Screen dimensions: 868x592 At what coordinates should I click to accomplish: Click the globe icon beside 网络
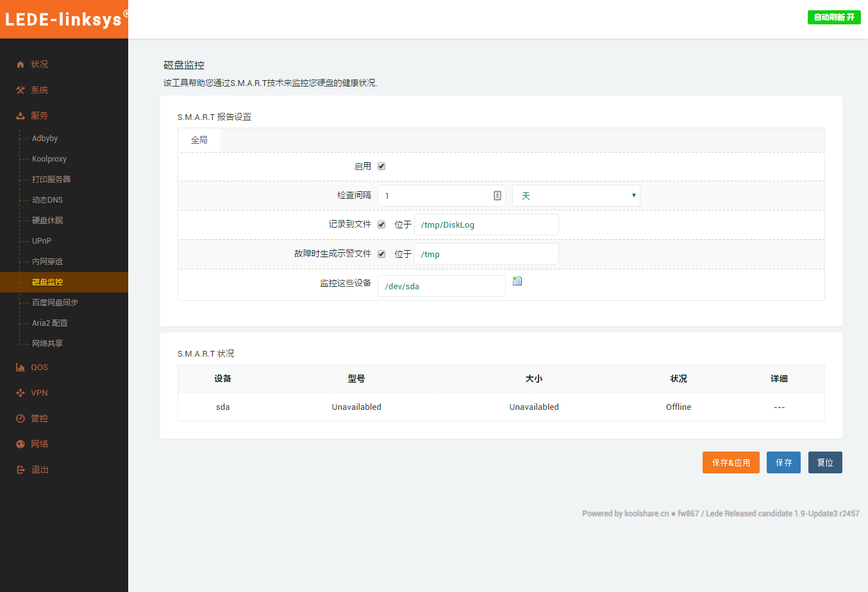click(21, 444)
